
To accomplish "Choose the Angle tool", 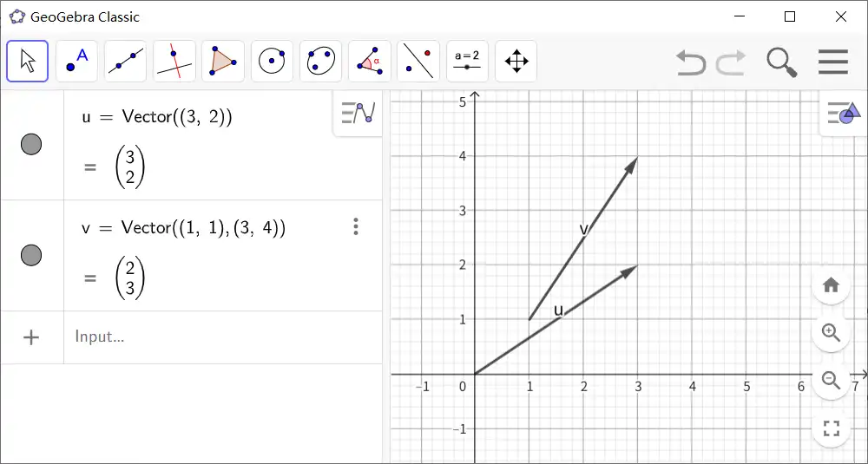I will pyautogui.click(x=369, y=62).
